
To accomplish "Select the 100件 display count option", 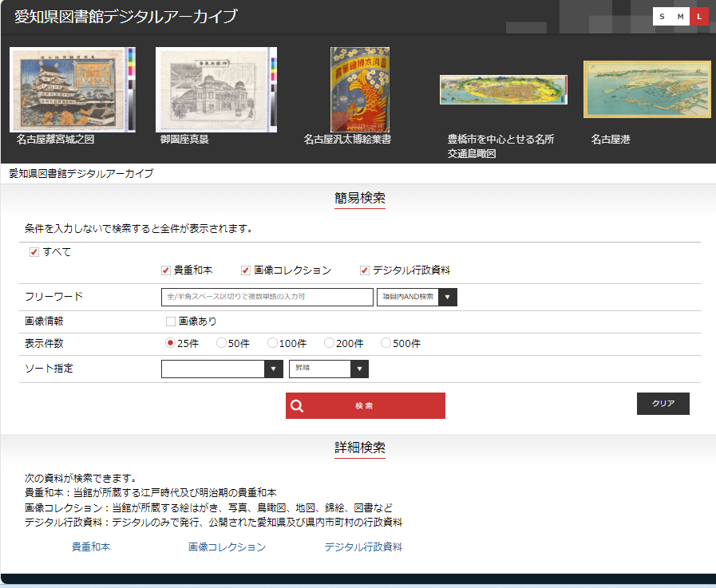I will (x=272, y=343).
